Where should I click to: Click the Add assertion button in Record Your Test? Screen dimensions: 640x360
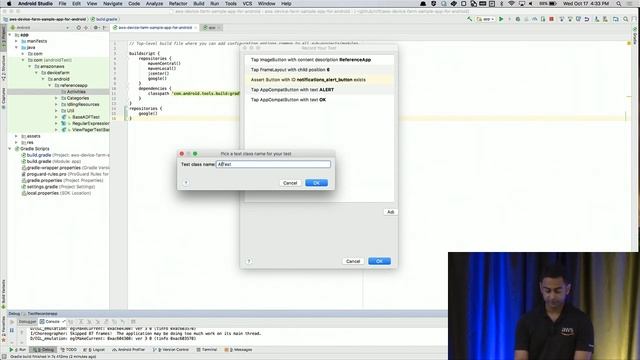[390, 212]
